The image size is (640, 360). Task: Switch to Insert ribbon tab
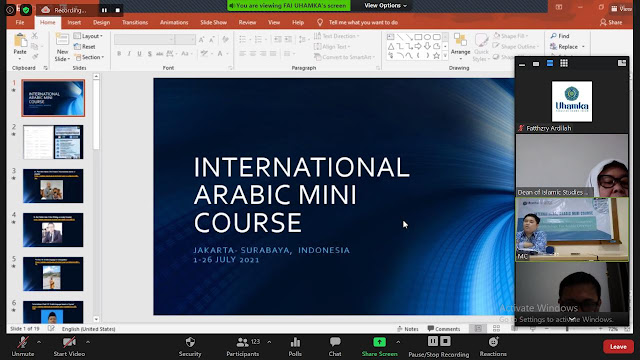coord(74,22)
